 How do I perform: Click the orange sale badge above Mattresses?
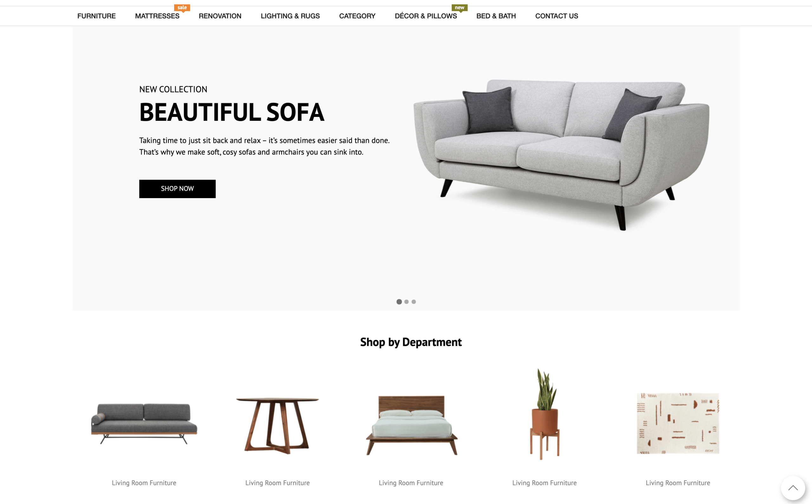(x=182, y=8)
